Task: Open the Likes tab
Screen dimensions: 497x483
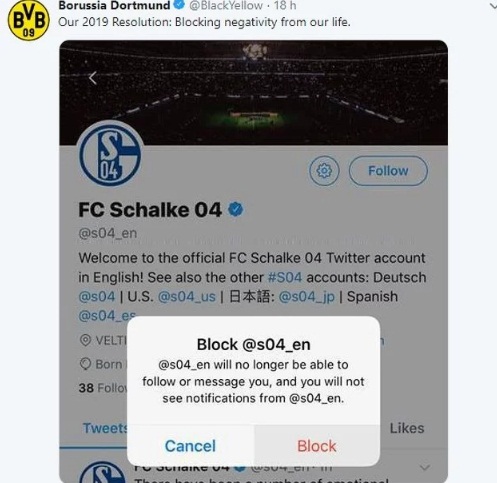Action: click(407, 428)
